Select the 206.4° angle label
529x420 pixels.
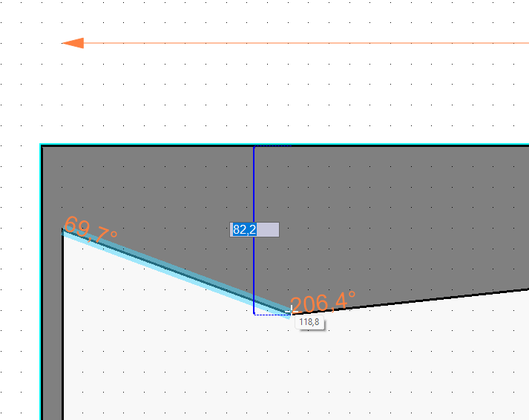tap(323, 302)
